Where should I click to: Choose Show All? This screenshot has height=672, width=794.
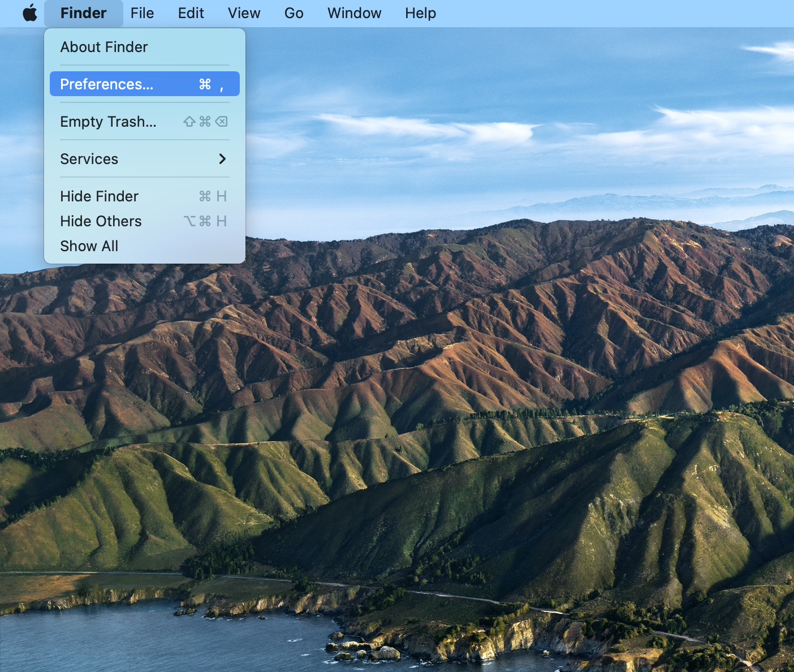145,246
